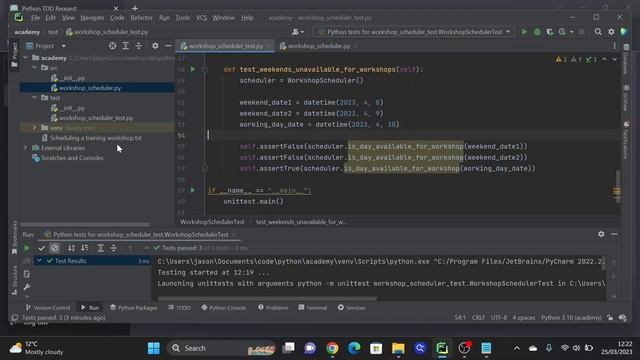Sort test results by duration
Viewport: 640px width, 360px height.
pos(84,248)
